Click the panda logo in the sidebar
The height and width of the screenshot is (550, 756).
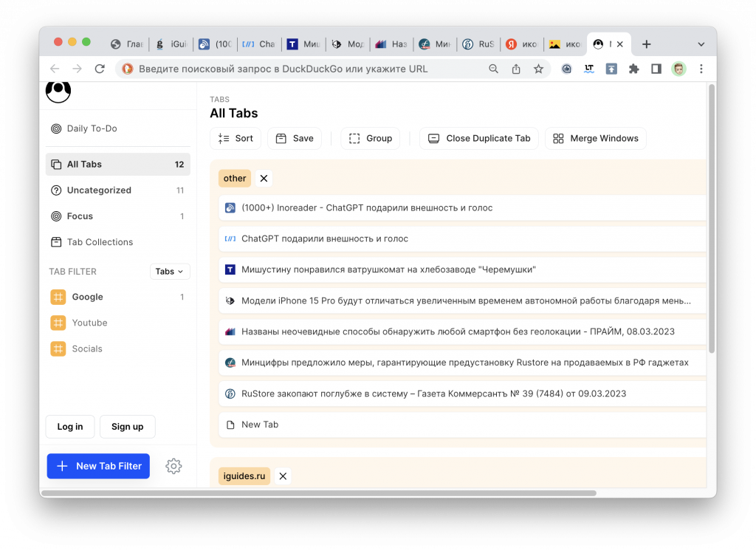point(58,92)
